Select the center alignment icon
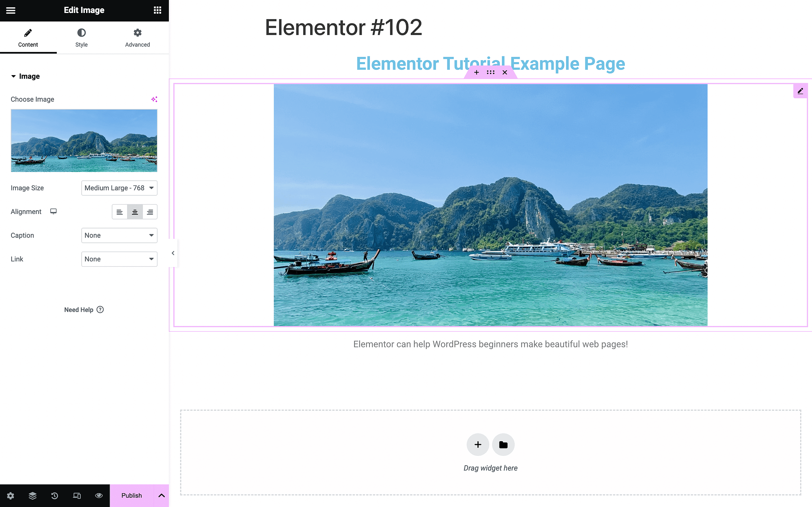Image resolution: width=812 pixels, height=507 pixels. pyautogui.click(x=134, y=211)
